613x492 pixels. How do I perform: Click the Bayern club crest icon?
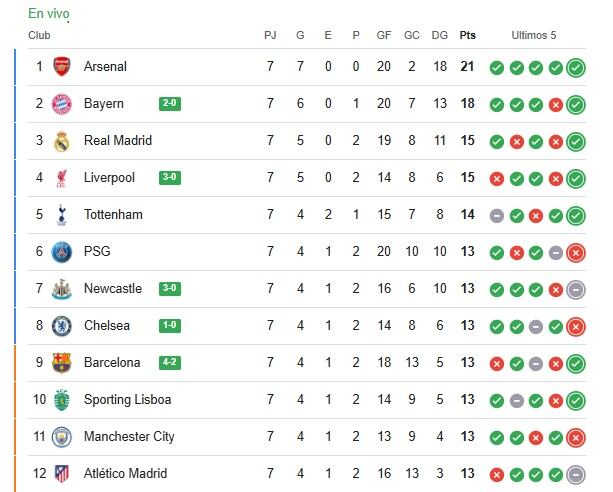tap(62, 104)
